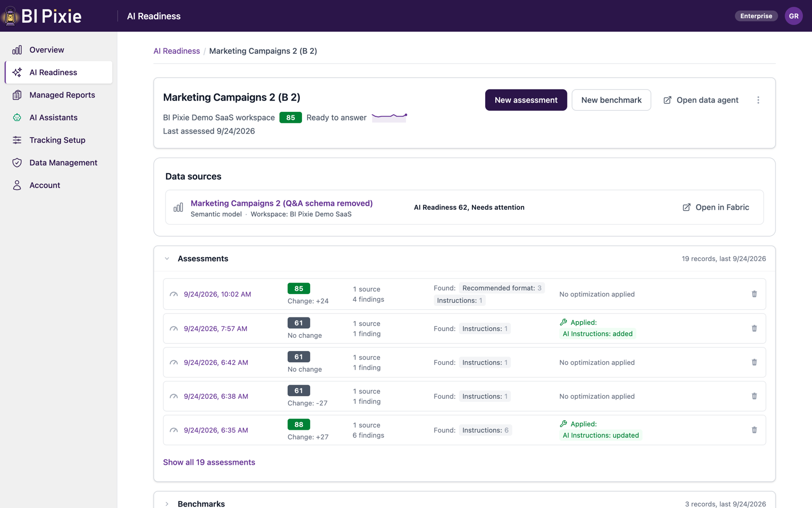This screenshot has height=508, width=812.
Task: Click gauge icon of 10:02 AM assessment
Action: coord(174,294)
